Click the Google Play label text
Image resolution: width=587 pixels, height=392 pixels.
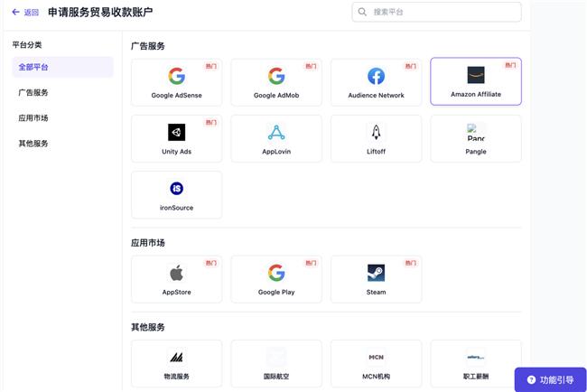(x=276, y=292)
